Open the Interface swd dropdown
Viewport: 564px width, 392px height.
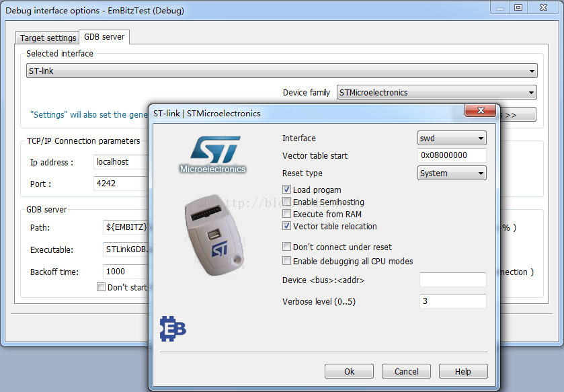tap(452, 138)
